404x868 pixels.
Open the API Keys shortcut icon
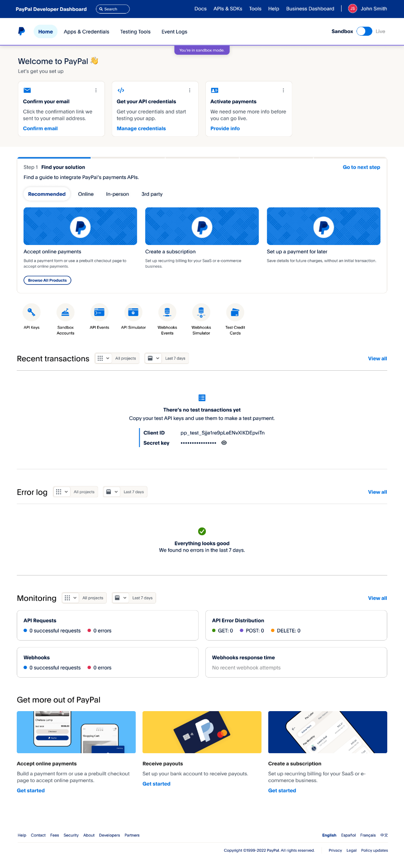32,312
